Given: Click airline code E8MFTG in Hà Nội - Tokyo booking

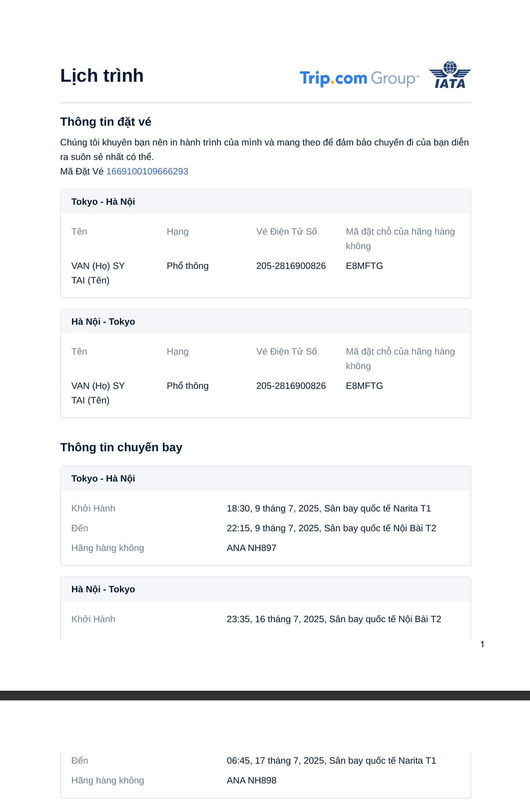Looking at the screenshot, I should tap(364, 386).
